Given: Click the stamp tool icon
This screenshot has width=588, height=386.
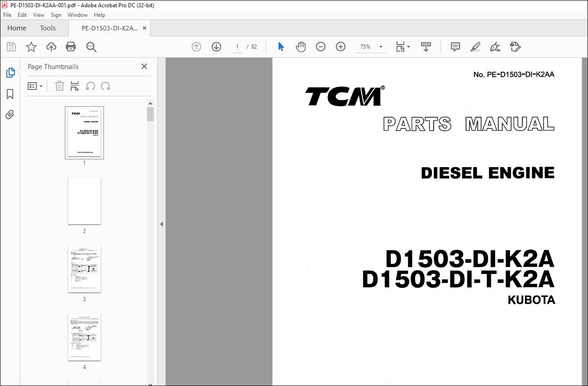Looking at the screenshot, I should click(x=515, y=47).
